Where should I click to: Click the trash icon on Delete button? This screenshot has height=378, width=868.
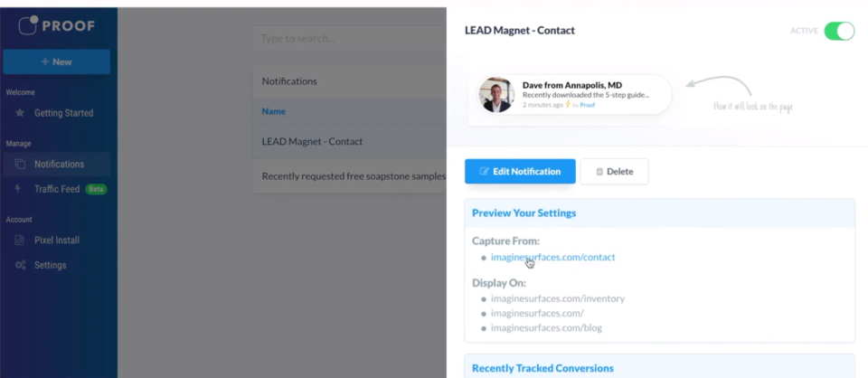[599, 172]
